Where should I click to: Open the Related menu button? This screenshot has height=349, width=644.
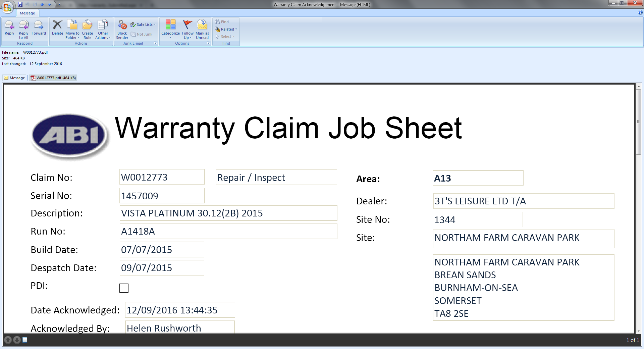[227, 29]
